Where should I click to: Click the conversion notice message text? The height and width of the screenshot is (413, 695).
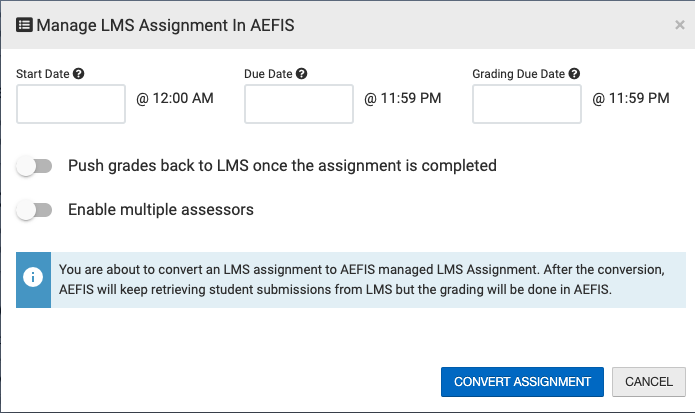click(x=360, y=280)
